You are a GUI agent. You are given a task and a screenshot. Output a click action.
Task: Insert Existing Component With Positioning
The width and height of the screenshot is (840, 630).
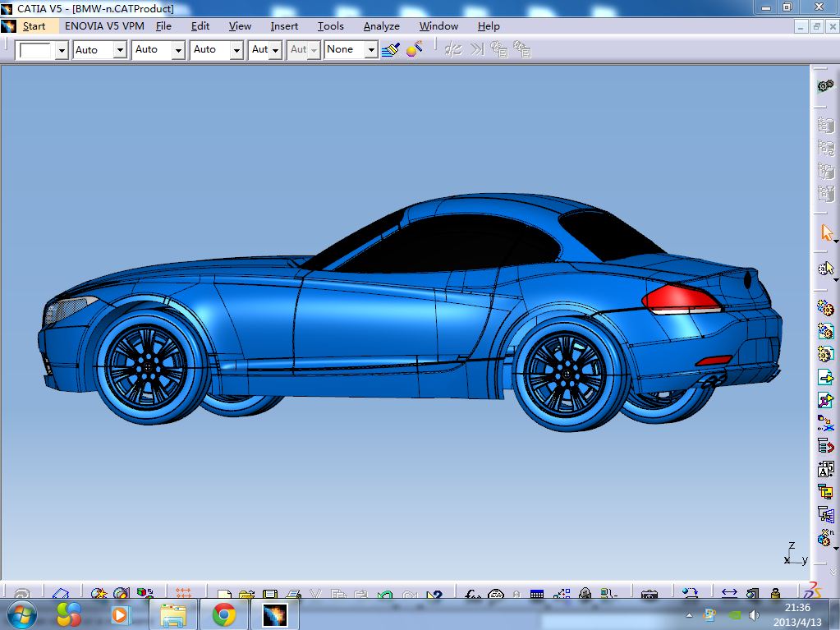pyautogui.click(x=825, y=400)
